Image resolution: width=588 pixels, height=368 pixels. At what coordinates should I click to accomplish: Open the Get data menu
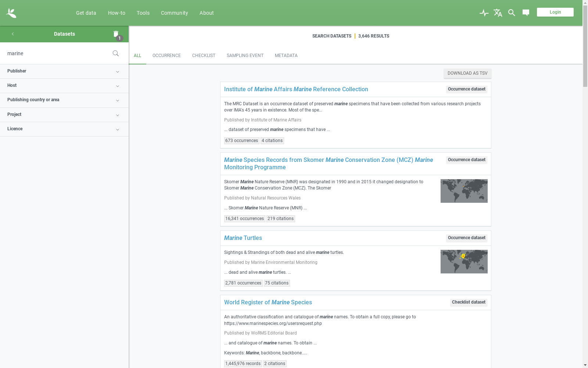[86, 13]
